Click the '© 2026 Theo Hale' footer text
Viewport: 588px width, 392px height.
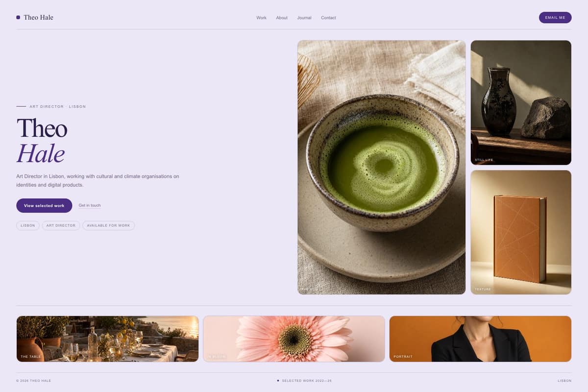[33, 381]
